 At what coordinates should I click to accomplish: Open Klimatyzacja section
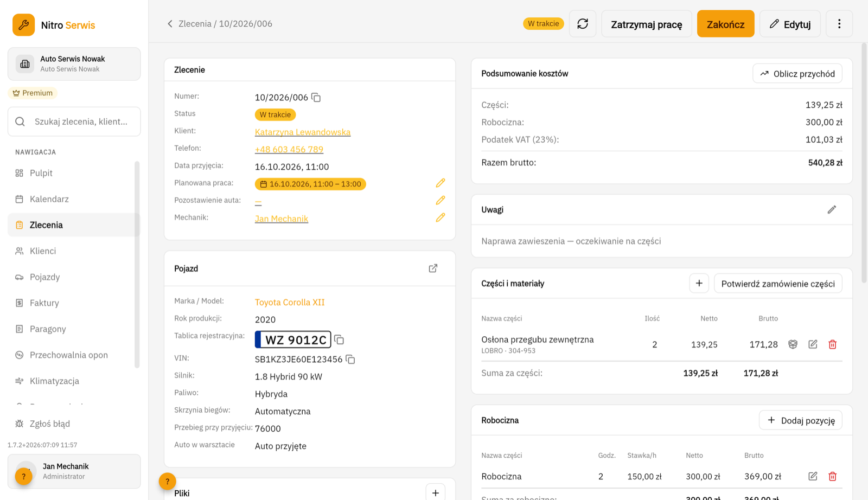pyautogui.click(x=74, y=381)
